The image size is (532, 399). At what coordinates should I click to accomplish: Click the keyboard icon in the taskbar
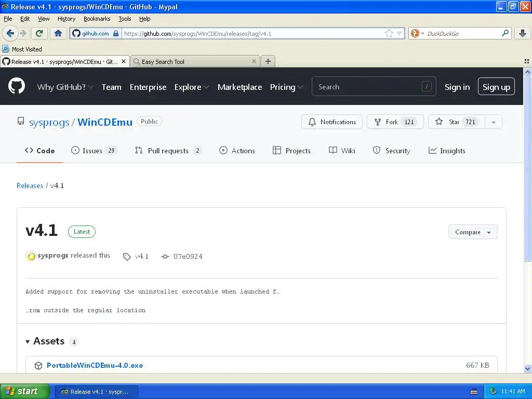pos(474,392)
